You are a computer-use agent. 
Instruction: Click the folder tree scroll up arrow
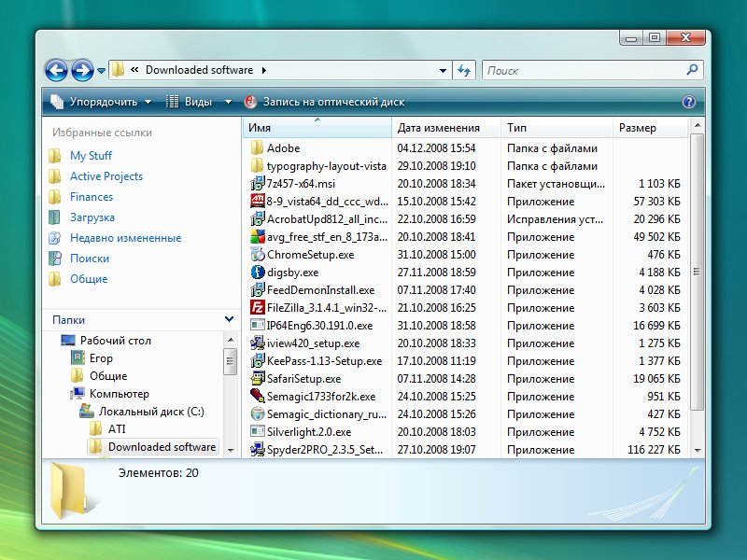[231, 340]
